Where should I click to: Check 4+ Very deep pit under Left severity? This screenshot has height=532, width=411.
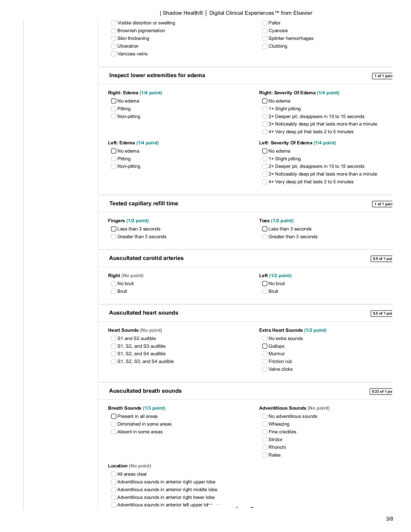[x=265, y=182]
